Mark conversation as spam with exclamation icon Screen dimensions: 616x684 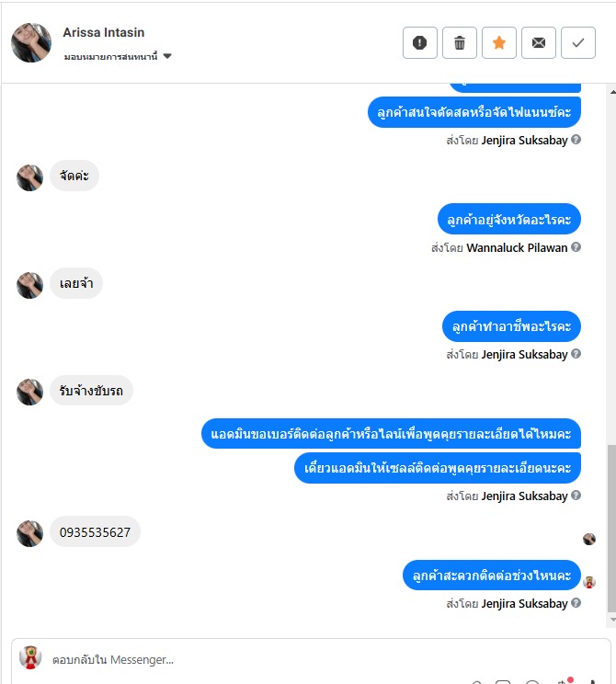(x=419, y=42)
